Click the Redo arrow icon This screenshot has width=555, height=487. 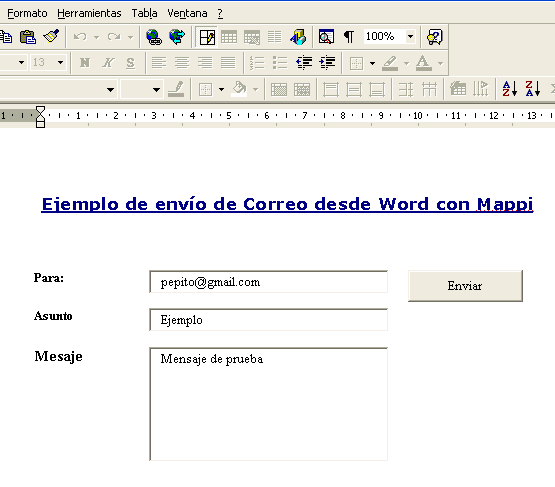[114, 37]
